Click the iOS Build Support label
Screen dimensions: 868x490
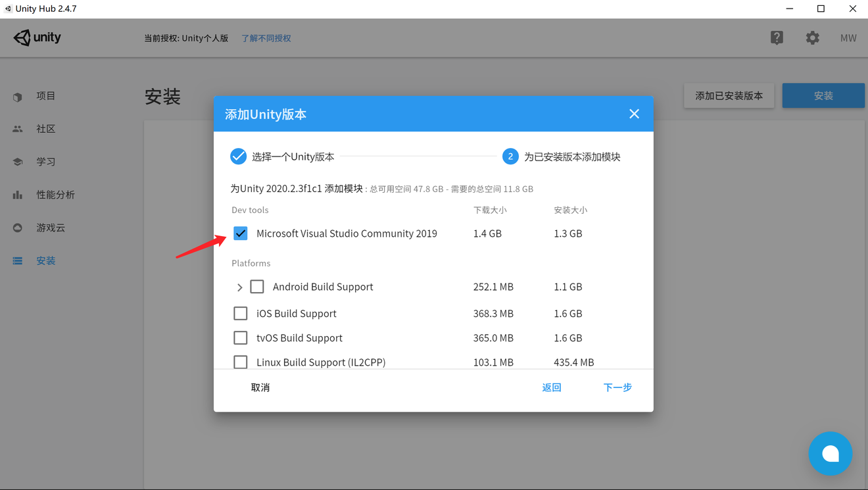(x=297, y=314)
